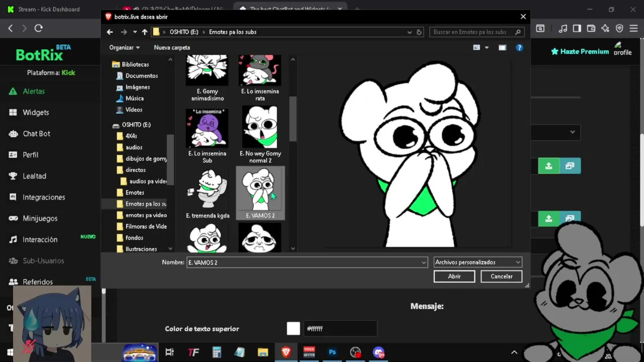
Task: Expand the address bar path history dropdown
Action: coord(410,32)
